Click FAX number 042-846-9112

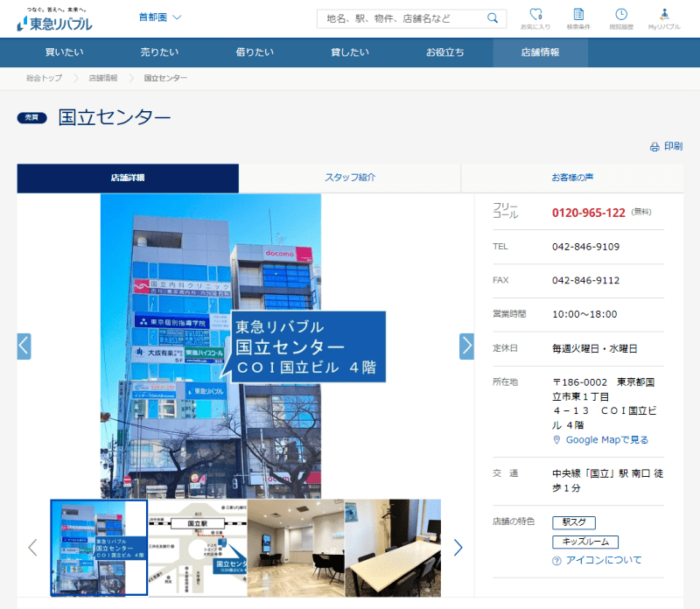(586, 280)
